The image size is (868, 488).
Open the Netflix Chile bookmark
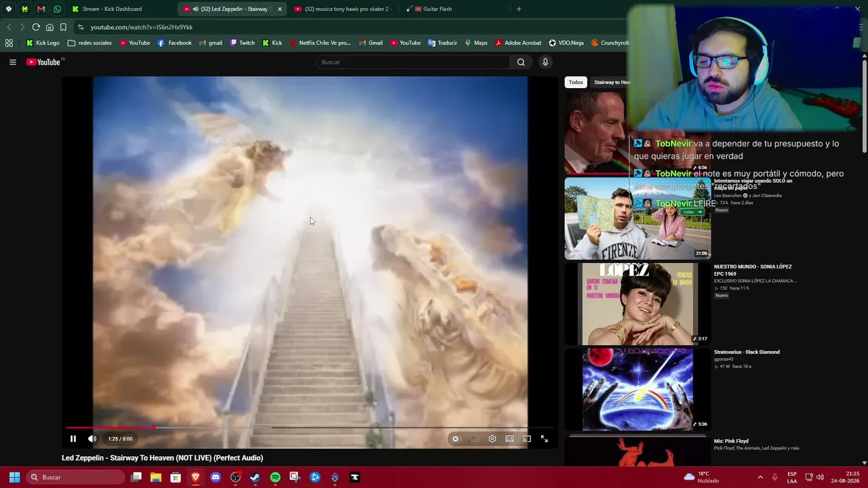point(320,43)
